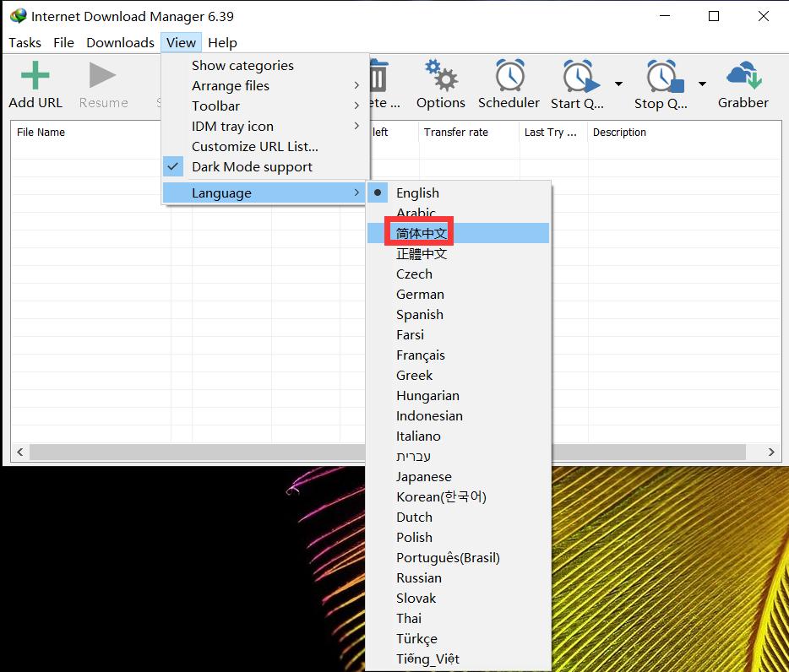
Task: Open the Downloads menu
Action: pos(120,43)
